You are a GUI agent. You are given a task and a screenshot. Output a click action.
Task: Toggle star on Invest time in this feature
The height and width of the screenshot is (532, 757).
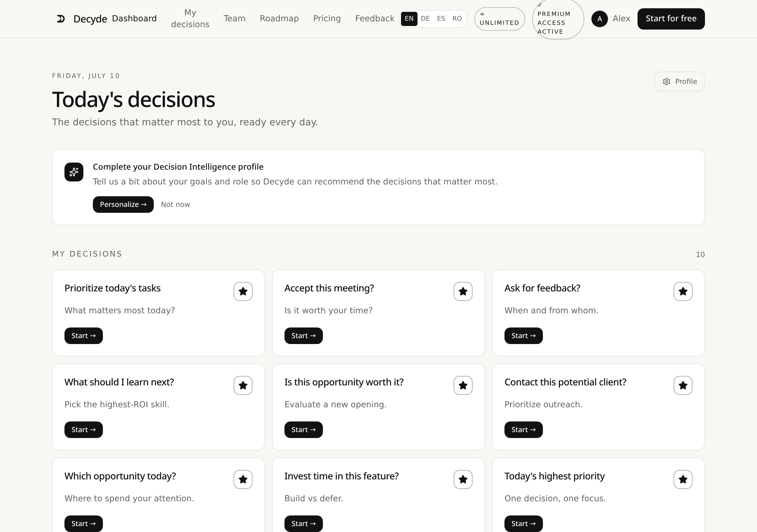click(463, 479)
